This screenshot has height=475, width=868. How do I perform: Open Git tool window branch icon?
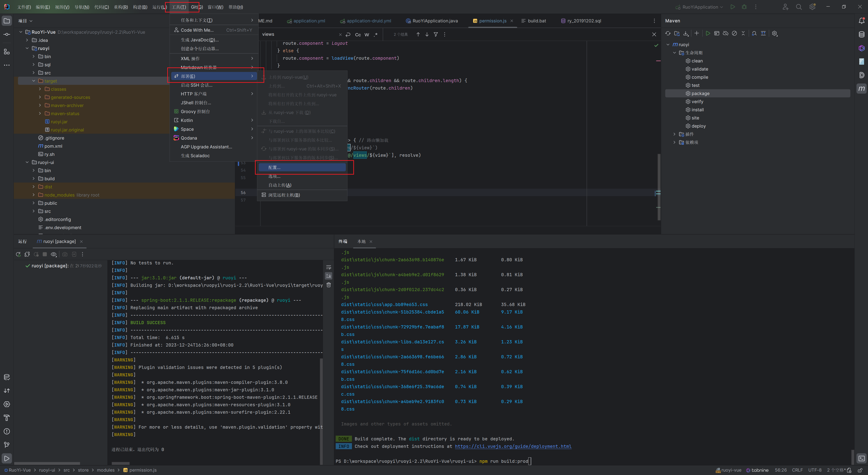[x=7, y=445]
